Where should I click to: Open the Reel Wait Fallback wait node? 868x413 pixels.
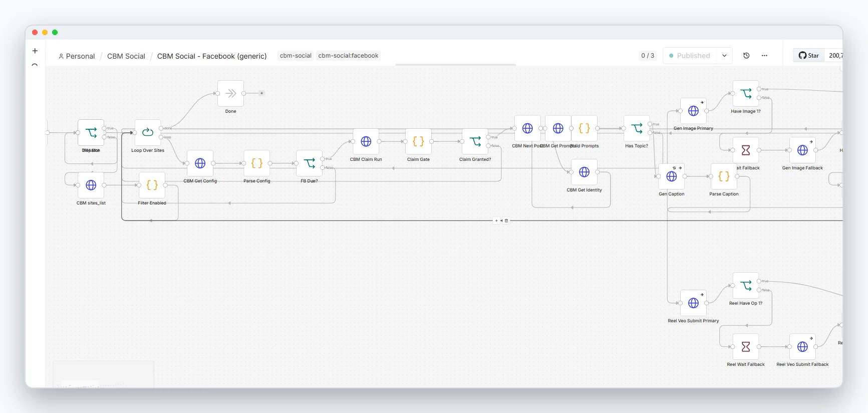(746, 346)
